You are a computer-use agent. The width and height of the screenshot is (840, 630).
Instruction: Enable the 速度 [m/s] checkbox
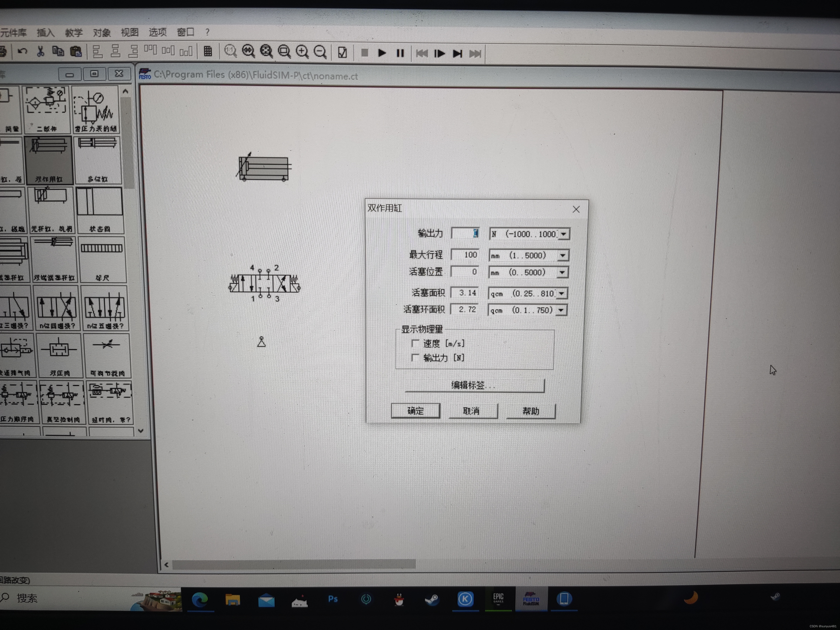click(x=415, y=343)
